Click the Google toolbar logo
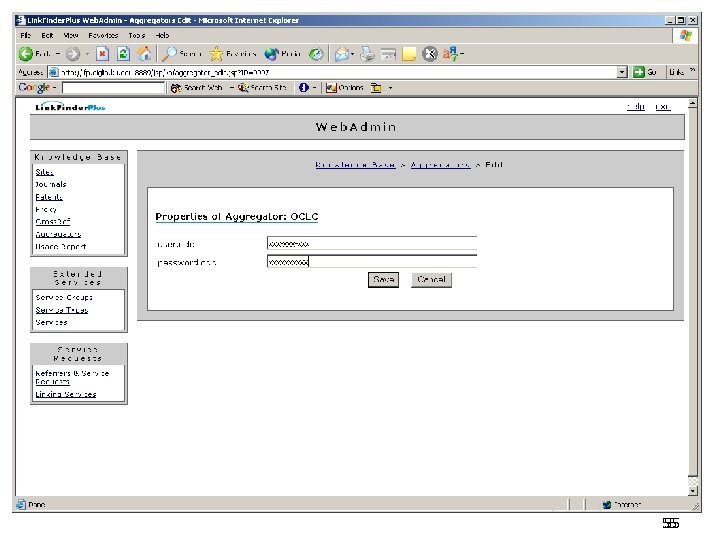Image resolution: width=720 pixels, height=540 pixels. 34,87
